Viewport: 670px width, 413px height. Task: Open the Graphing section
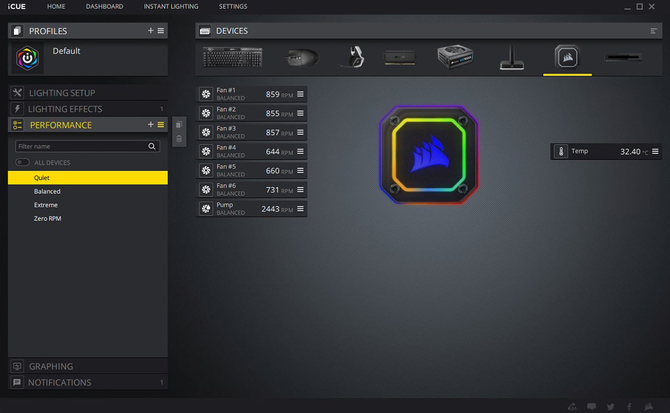88,366
